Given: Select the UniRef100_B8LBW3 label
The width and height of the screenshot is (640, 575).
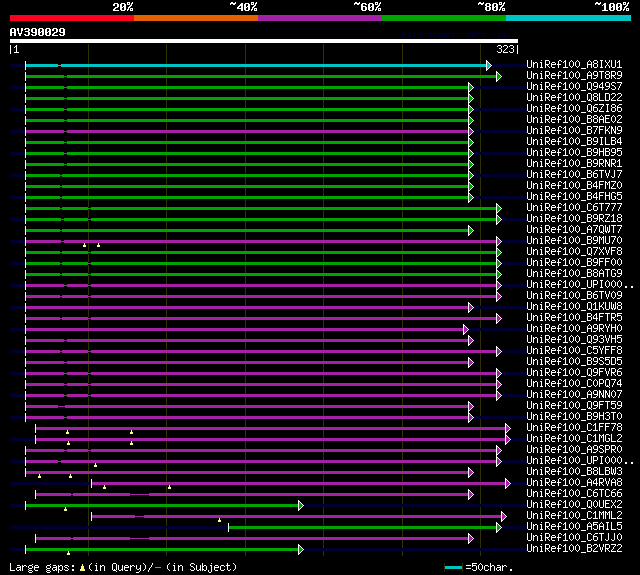Looking at the screenshot, I should coord(574,472).
